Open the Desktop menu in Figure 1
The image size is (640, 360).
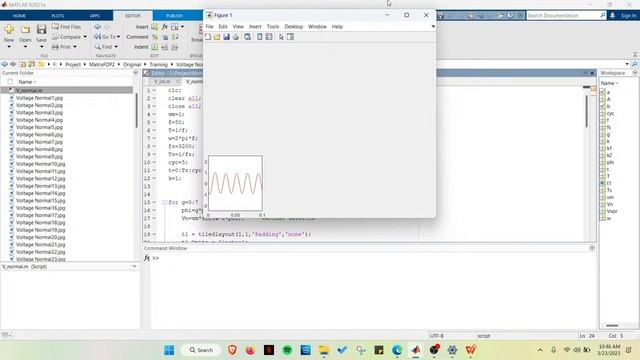pyautogui.click(x=293, y=27)
